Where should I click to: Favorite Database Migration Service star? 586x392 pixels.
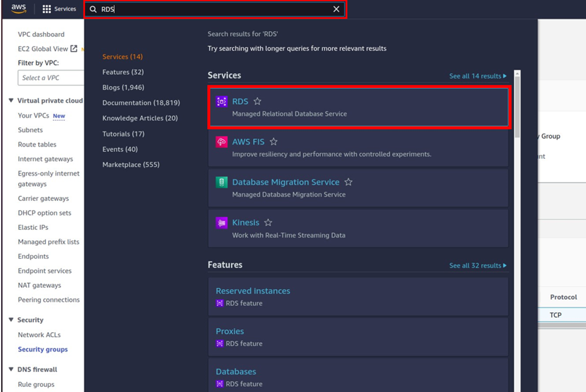348,182
